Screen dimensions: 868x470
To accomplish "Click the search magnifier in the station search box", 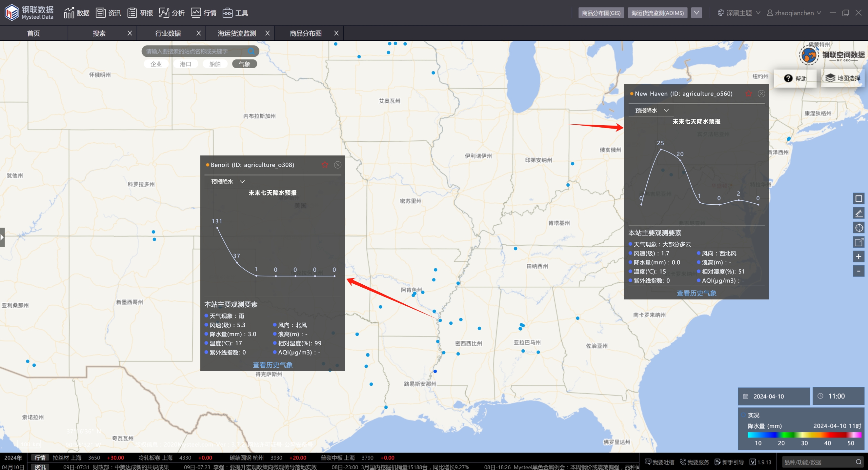I will (x=251, y=51).
